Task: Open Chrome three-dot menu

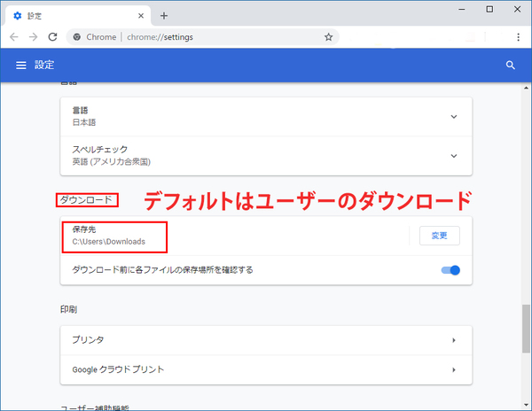Action: [x=518, y=37]
